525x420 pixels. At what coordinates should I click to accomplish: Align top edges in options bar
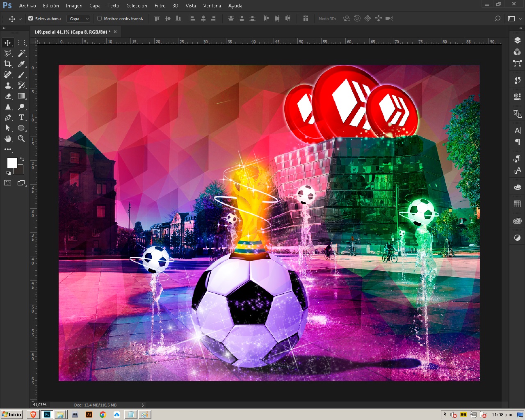[x=157, y=18]
